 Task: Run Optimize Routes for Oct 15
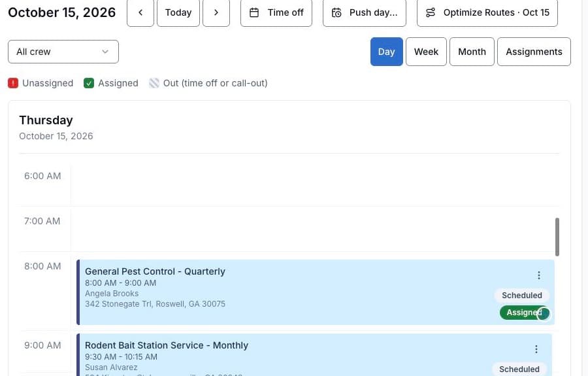tap(487, 13)
